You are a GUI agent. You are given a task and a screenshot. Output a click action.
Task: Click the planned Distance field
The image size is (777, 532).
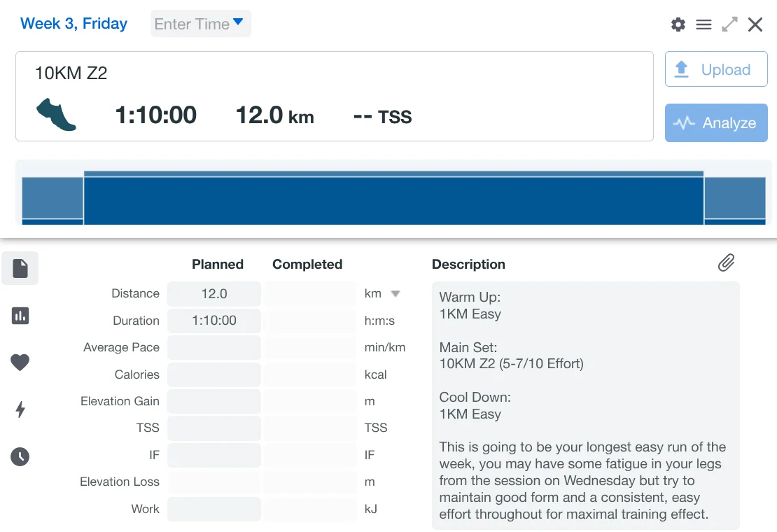point(214,294)
